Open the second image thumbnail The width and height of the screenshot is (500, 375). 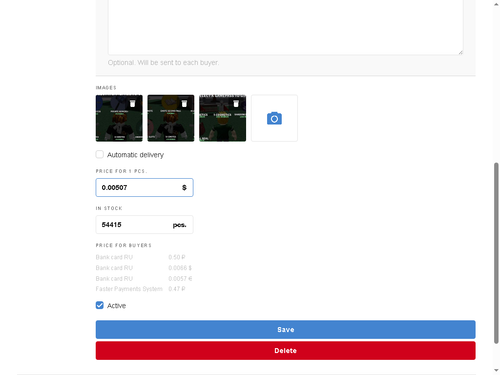tap(171, 118)
